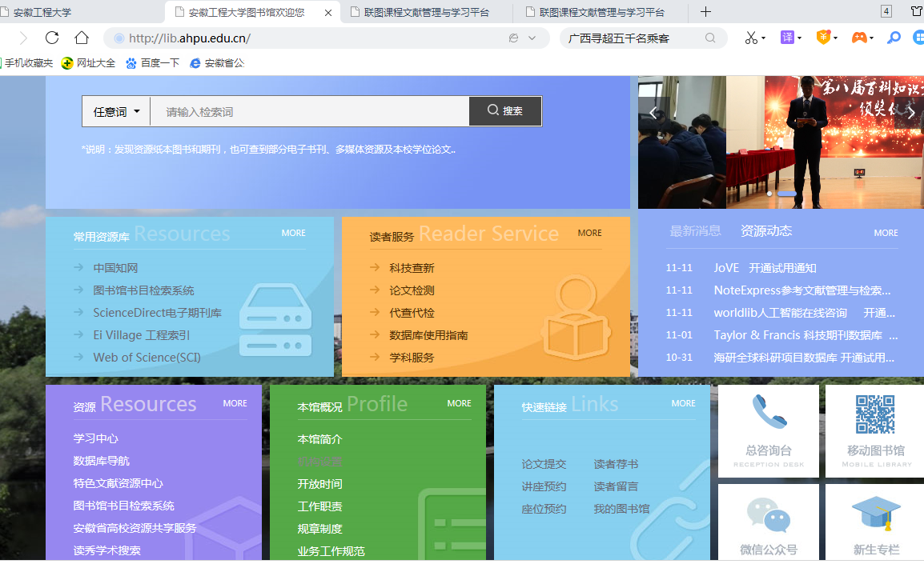The image size is (924, 564).
Task: Click the orange shield icon in toolbar
Action: pyautogui.click(x=823, y=38)
